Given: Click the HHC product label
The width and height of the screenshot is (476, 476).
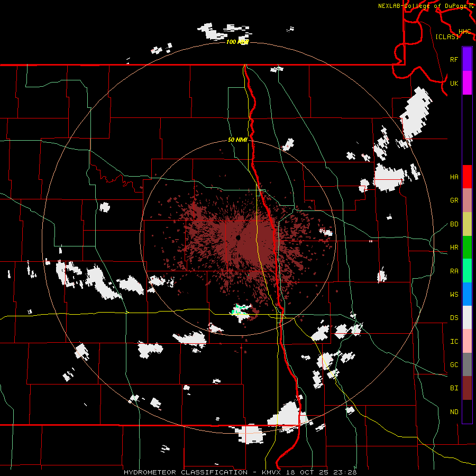Looking at the screenshot, I should click(x=464, y=32).
